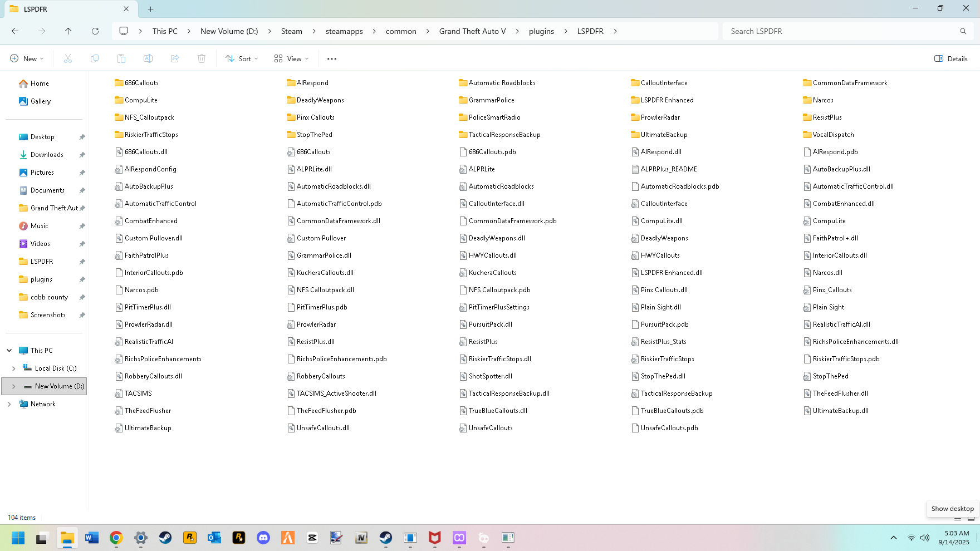This screenshot has height=551, width=980.
Task: Open Discord from taskbar
Action: pyautogui.click(x=263, y=538)
